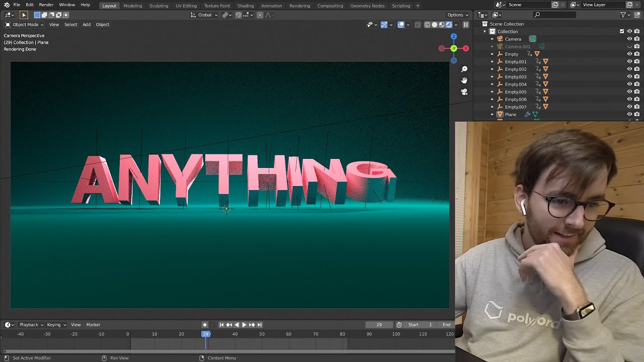Select the Tweak select tool icon
Viewport: 644px width, 362px height.
[x=24, y=15]
